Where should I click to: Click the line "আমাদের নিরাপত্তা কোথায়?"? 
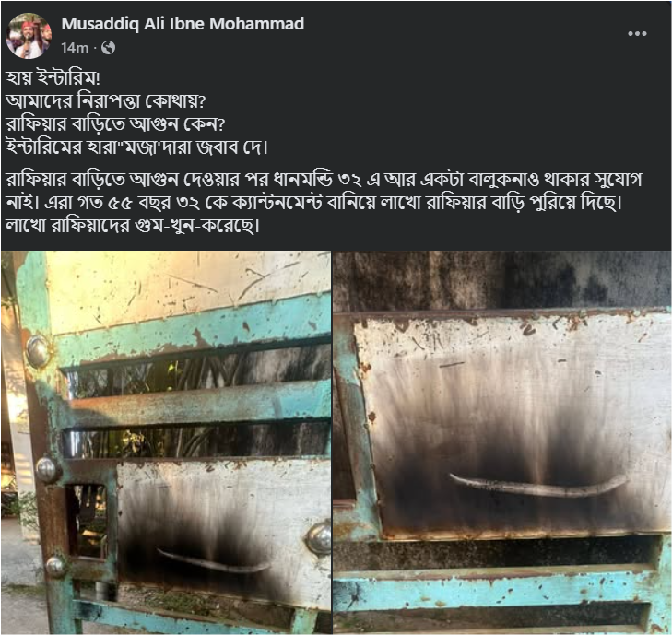point(106,101)
